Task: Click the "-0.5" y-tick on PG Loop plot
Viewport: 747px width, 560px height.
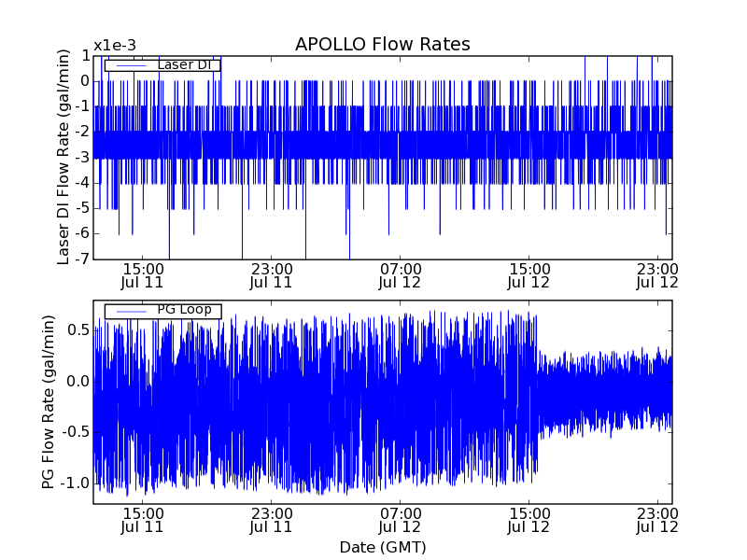Action: point(75,432)
